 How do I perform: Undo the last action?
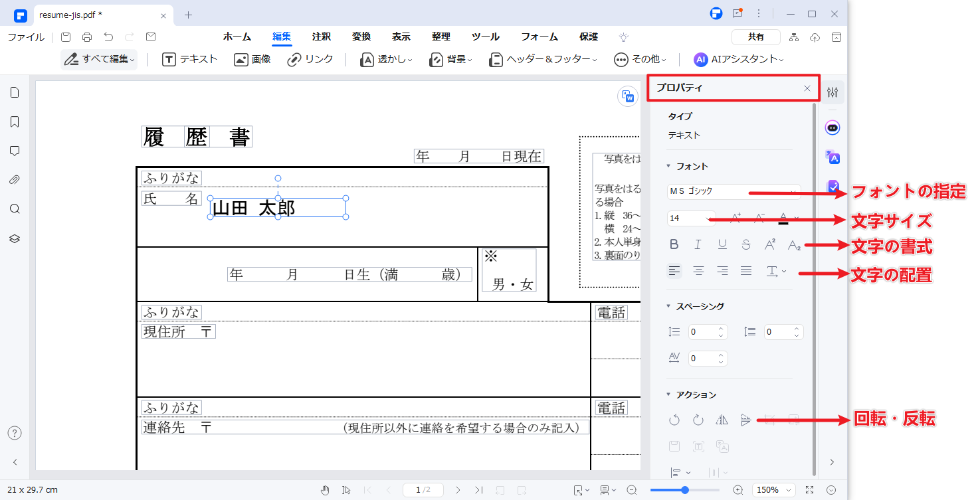click(108, 37)
